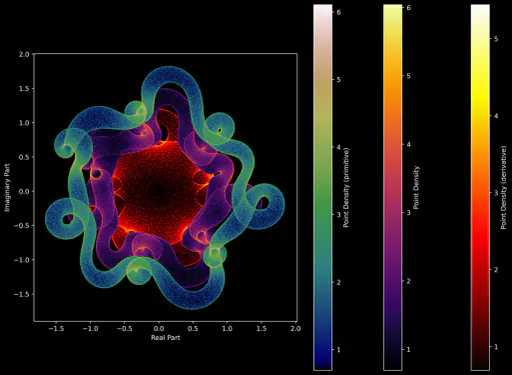Click tick 5 on the derivative colorbar
The image size is (512, 375).
coord(496,39)
